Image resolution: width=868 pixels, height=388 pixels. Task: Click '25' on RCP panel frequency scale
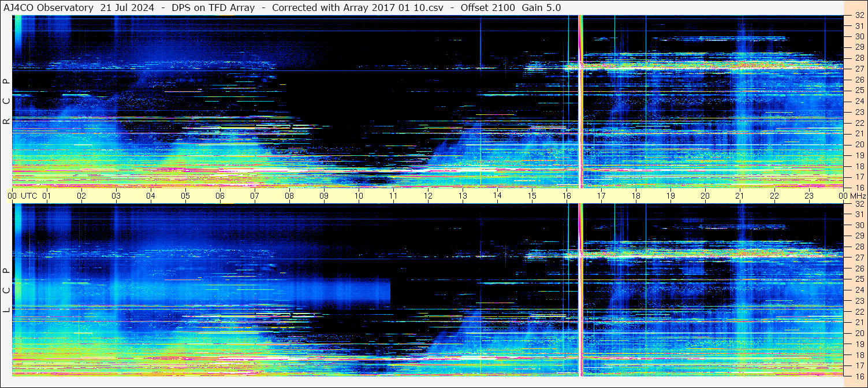coord(859,90)
